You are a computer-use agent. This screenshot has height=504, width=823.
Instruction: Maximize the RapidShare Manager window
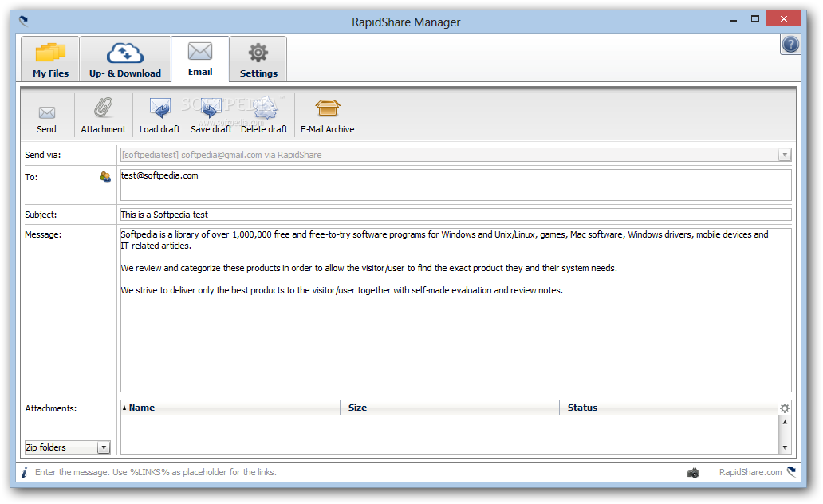pos(754,19)
